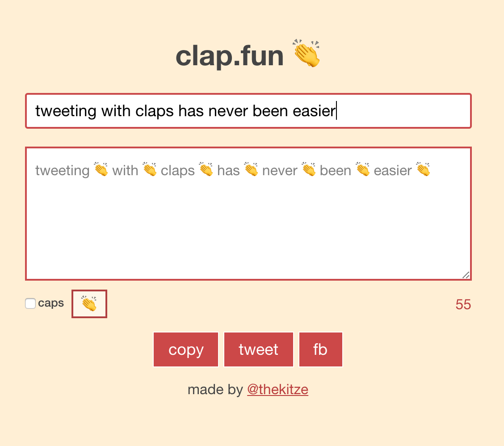504x446 pixels.
Task: Click the clap emoji after the word claps
Action: tap(206, 170)
